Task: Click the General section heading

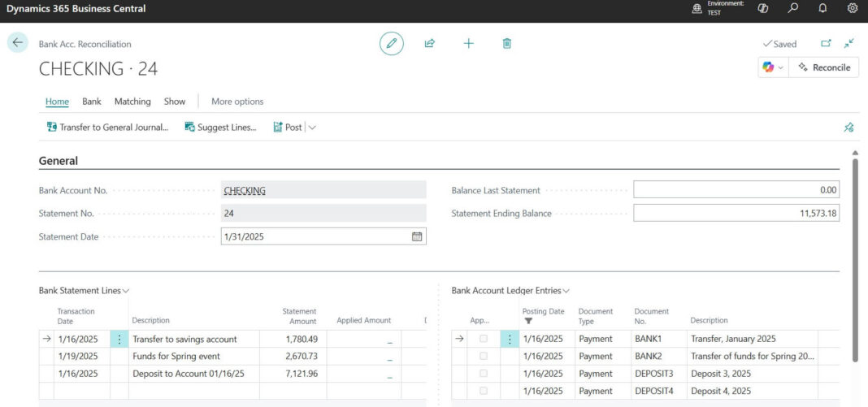Action: pyautogui.click(x=59, y=161)
